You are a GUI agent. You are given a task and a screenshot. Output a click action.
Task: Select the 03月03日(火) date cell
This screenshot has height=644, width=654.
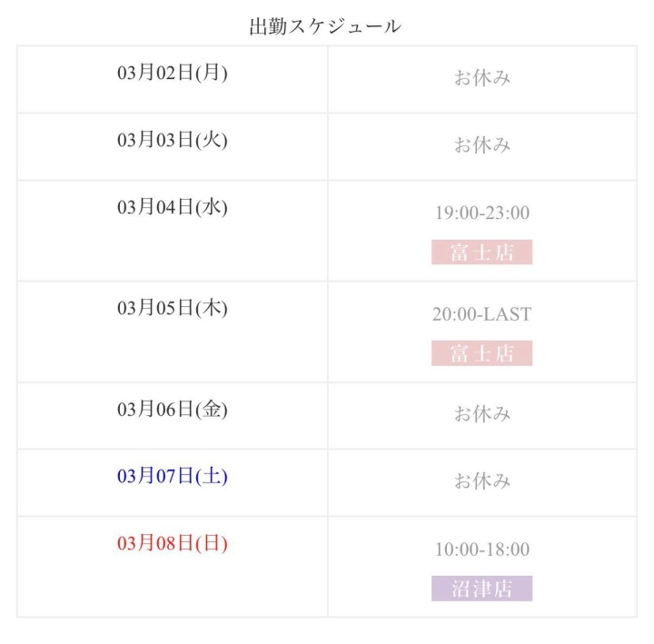pos(173,140)
